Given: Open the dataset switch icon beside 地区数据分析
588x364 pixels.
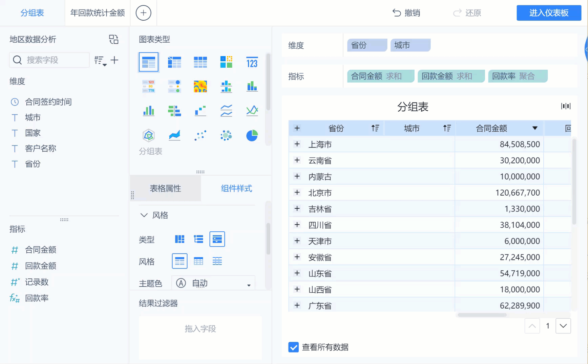Looking at the screenshot, I should coord(113,39).
